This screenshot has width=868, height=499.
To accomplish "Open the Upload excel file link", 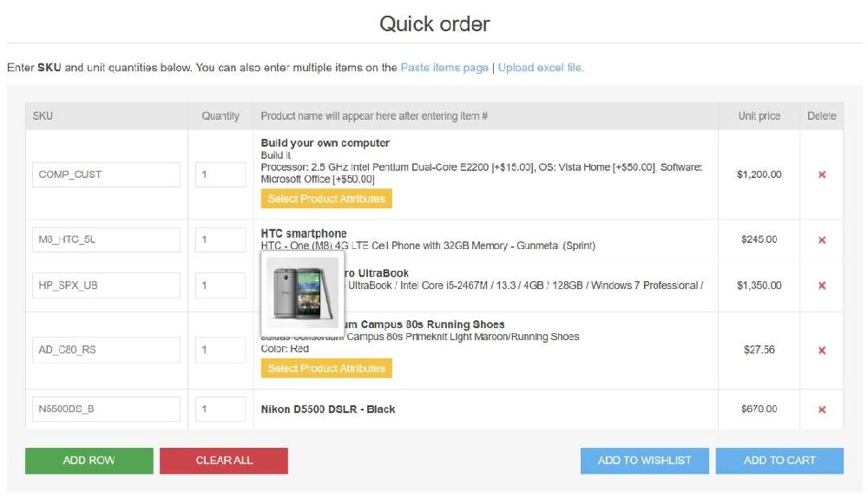I will pyautogui.click(x=541, y=68).
